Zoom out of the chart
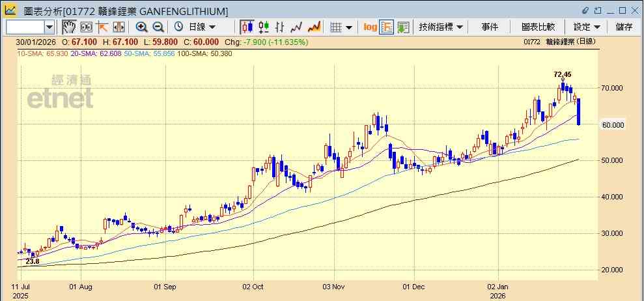 click(158, 27)
